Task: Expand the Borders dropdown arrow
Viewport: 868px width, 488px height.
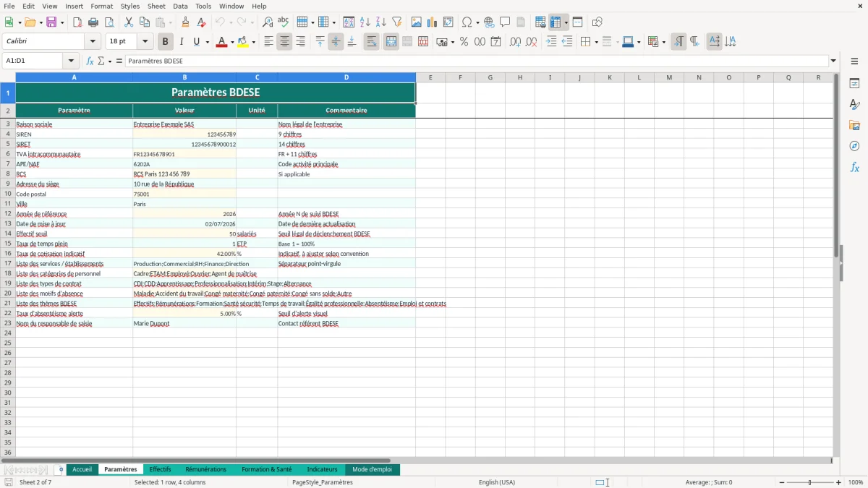Action: coord(596,42)
